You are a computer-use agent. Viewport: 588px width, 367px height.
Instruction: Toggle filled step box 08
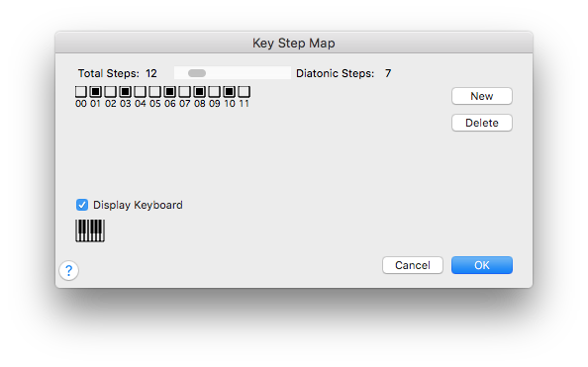click(200, 91)
